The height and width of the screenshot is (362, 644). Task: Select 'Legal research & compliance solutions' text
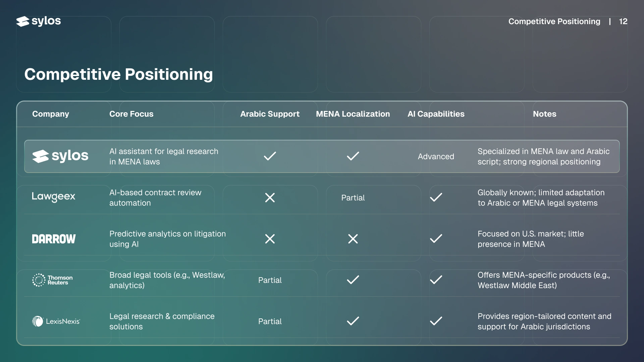162,321
